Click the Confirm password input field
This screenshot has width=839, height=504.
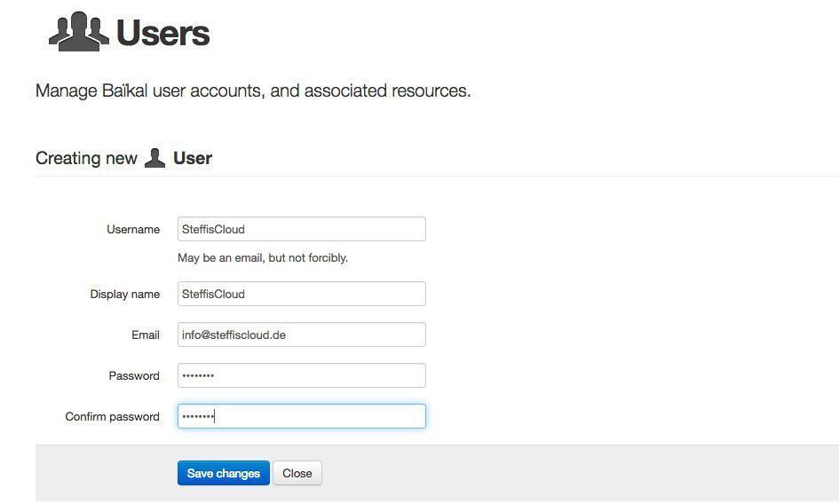301,416
